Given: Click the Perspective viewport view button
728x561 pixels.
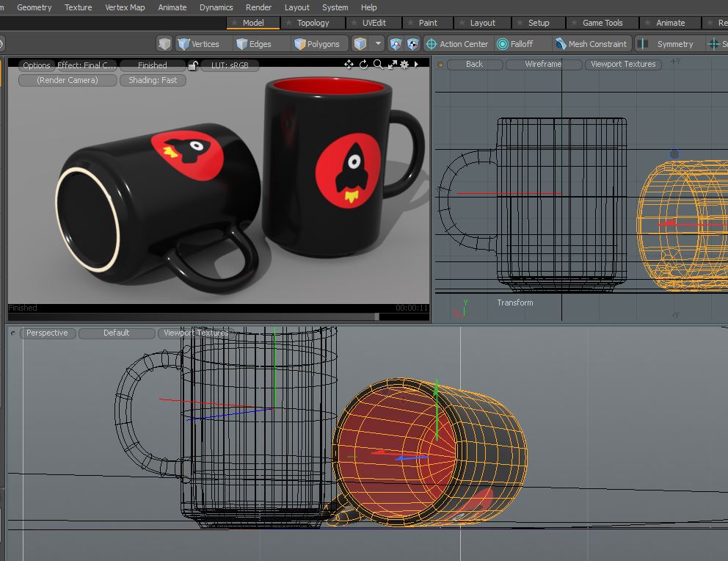Looking at the screenshot, I should coord(47,333).
